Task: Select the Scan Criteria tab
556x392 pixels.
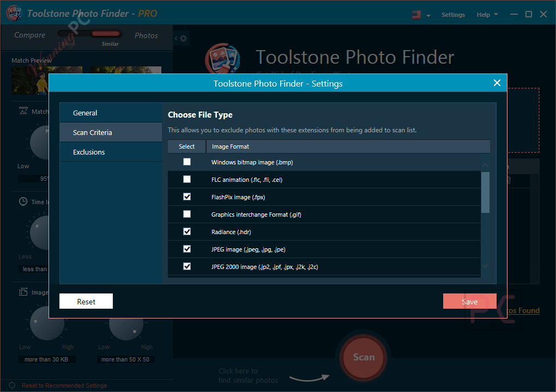Action: click(111, 132)
